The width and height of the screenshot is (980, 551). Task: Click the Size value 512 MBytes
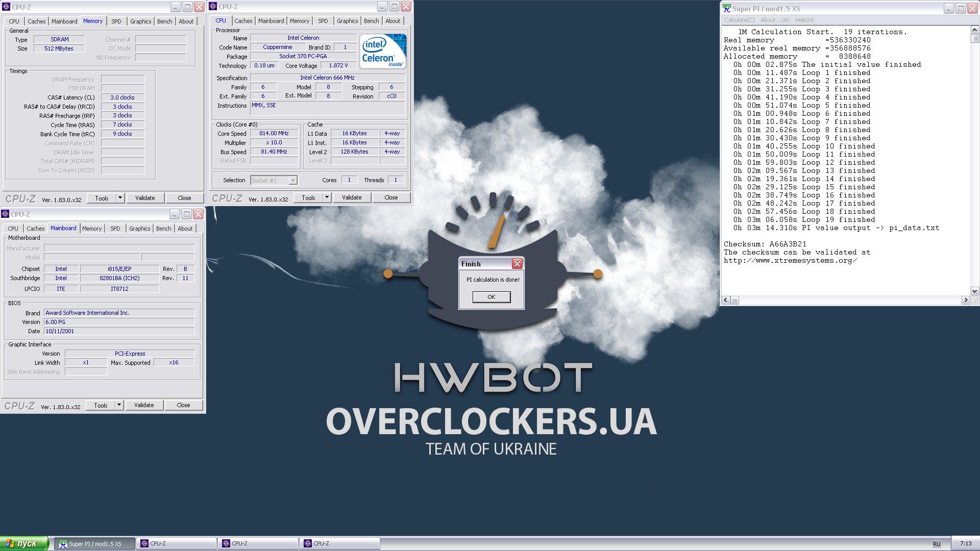tap(59, 48)
